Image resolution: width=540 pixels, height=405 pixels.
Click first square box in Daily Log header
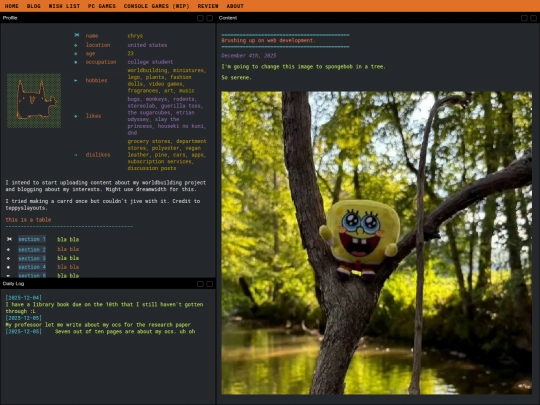(x=200, y=284)
